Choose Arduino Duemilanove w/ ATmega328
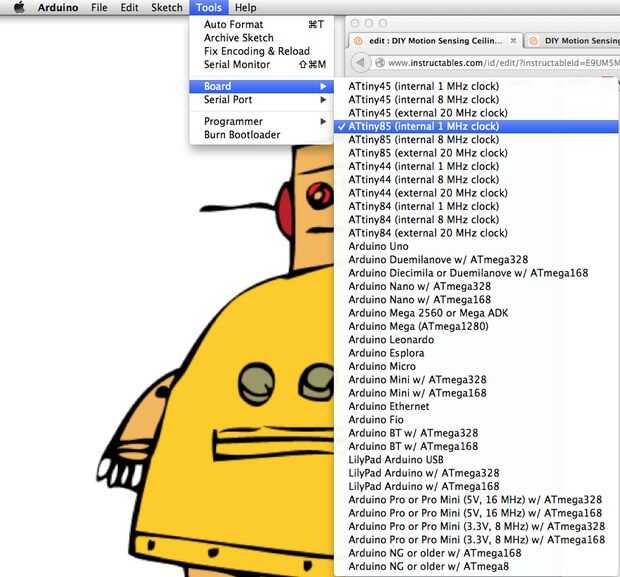Image resolution: width=620 pixels, height=577 pixels. (476, 260)
